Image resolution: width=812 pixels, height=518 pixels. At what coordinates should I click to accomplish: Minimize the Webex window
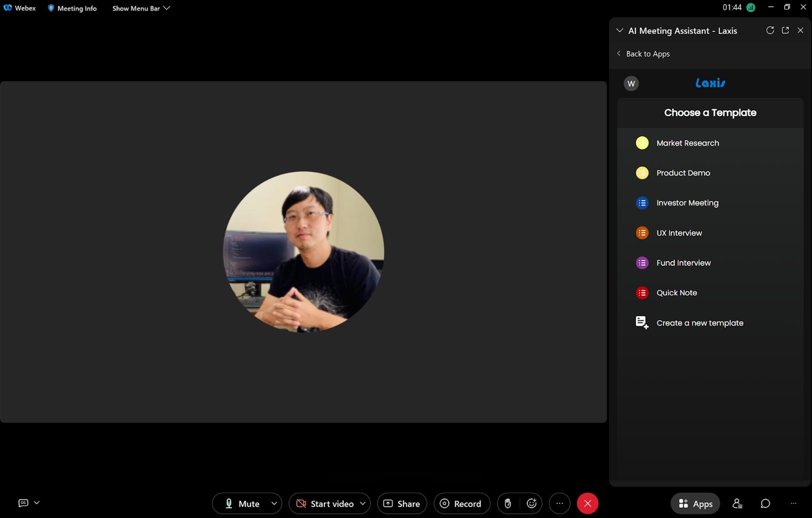[x=771, y=7]
